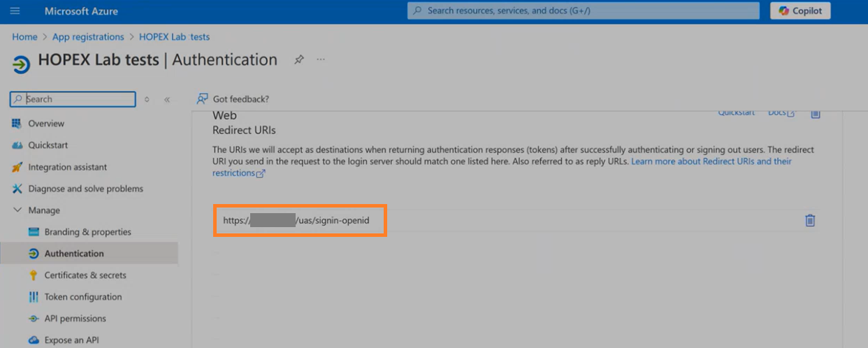Click the Redirect URIs heading
This screenshot has height=348, width=868.
244,131
